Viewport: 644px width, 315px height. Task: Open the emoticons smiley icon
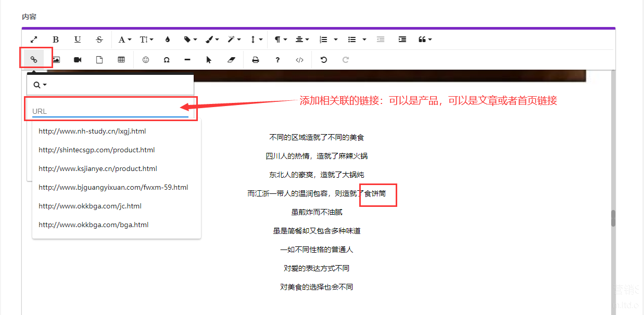146,60
